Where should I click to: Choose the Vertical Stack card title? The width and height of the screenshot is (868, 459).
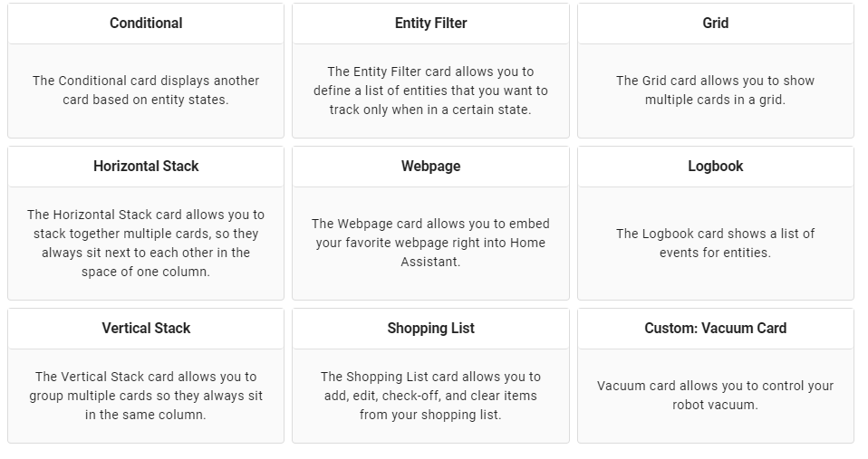(146, 329)
